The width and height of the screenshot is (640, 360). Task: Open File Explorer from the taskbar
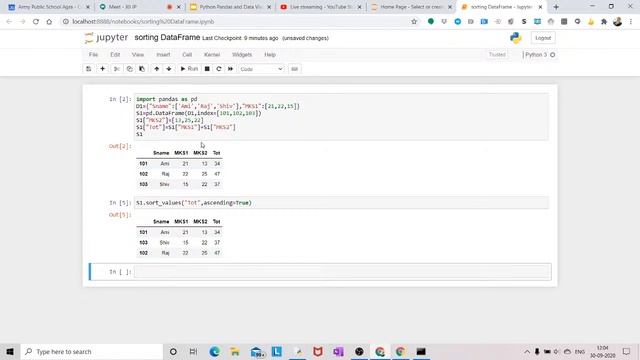[235, 351]
